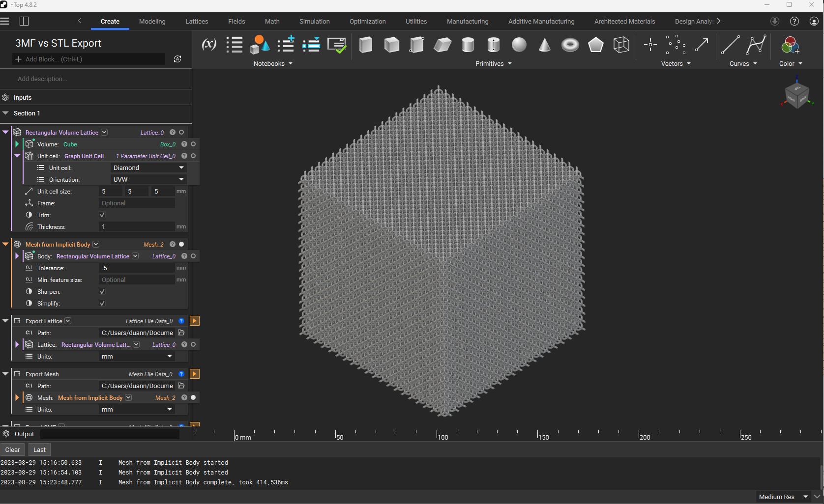
Task: Toggle the Sharpen checkbox
Action: 102,292
